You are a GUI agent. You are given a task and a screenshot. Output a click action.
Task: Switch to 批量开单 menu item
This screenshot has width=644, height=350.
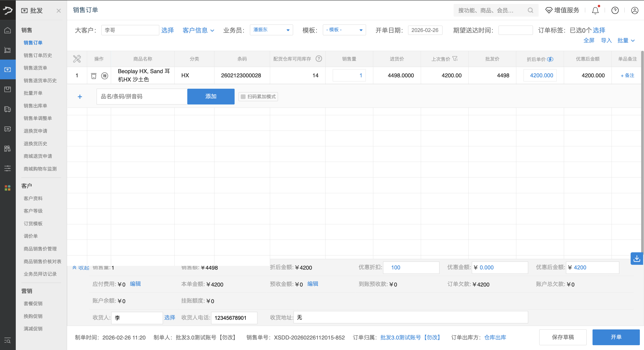tap(33, 93)
